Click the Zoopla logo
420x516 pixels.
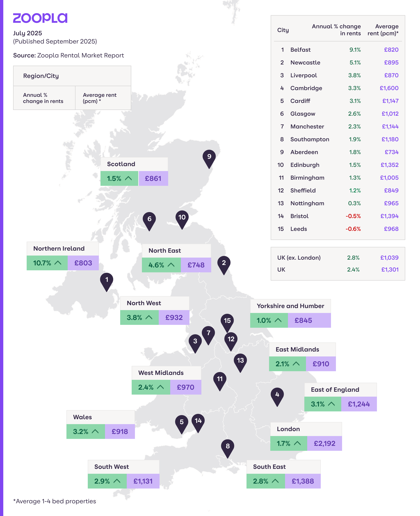[x=40, y=18]
